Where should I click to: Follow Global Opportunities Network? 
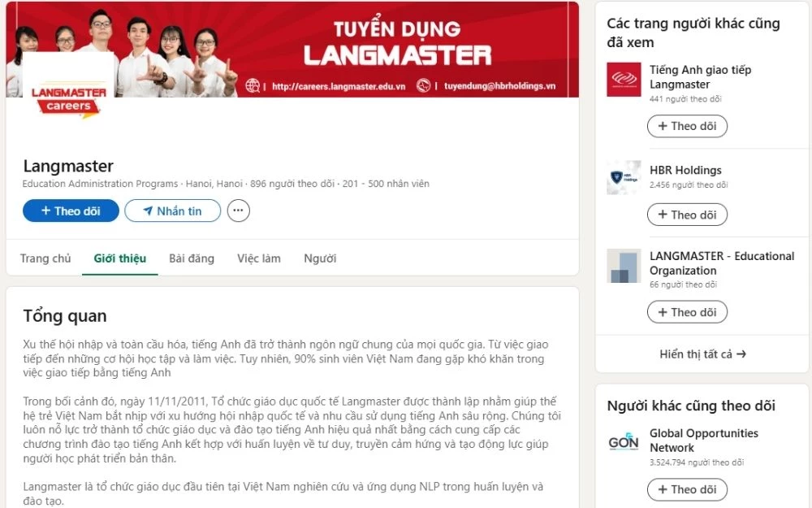(x=687, y=489)
